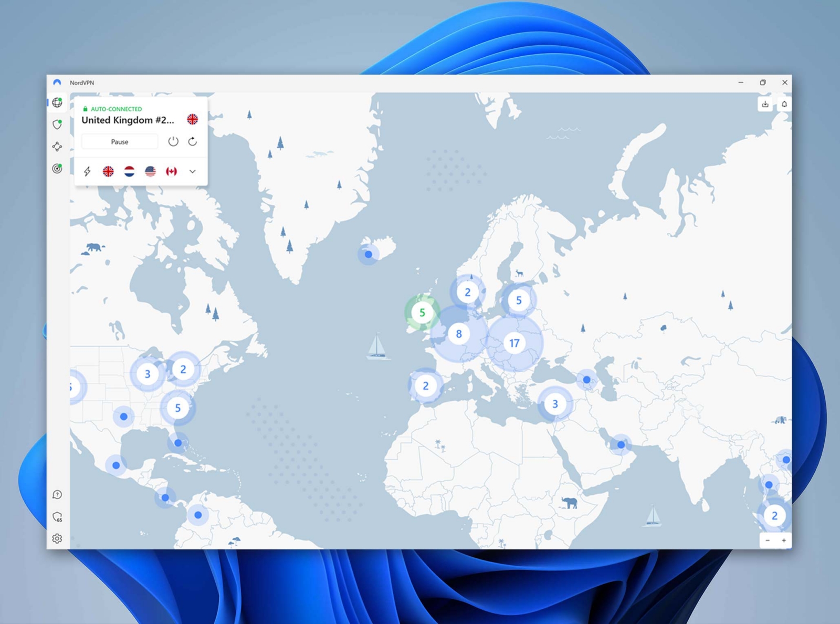Connect to the Canada flag shortcut
The image size is (840, 624).
point(171,171)
